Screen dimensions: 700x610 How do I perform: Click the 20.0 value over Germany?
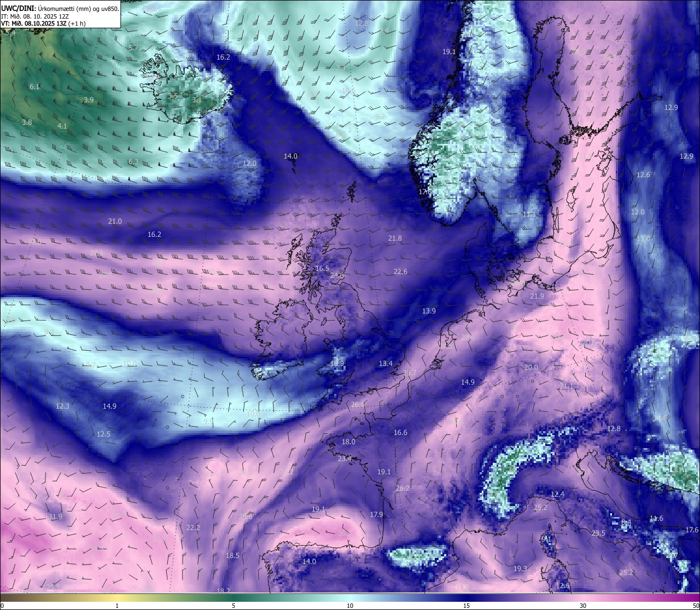(531, 368)
